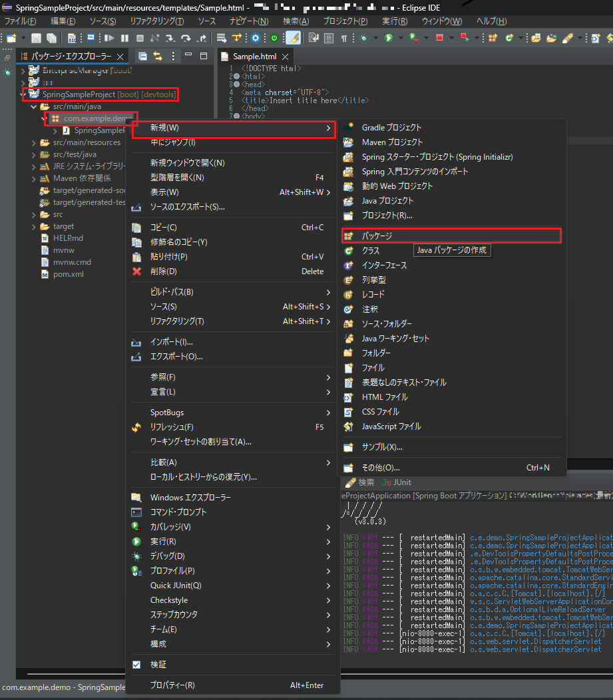Click the Save disk icon in toolbar
This screenshot has width=613, height=700.
[36, 39]
